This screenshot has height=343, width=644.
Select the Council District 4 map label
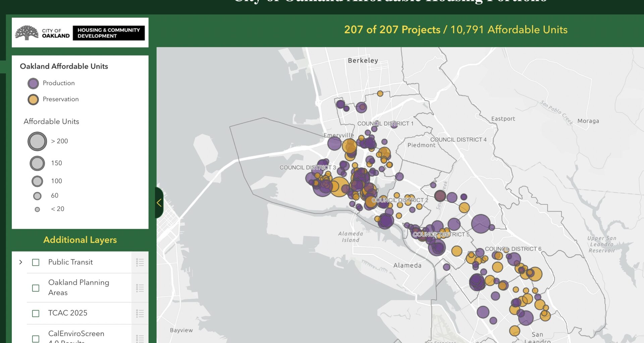(458, 140)
